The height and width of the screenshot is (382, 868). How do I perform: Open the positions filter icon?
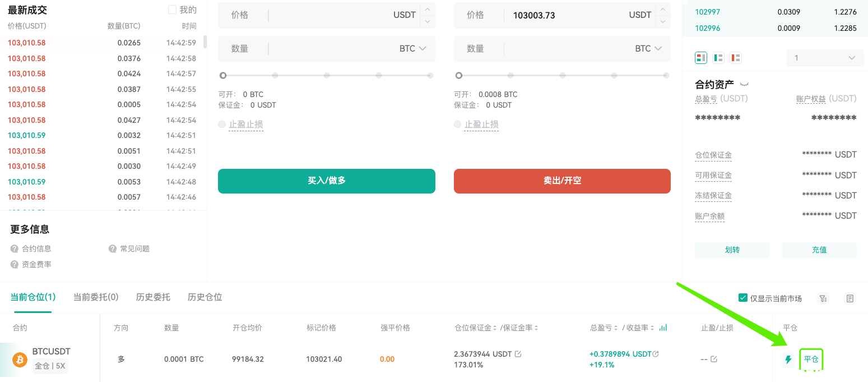coord(823,298)
